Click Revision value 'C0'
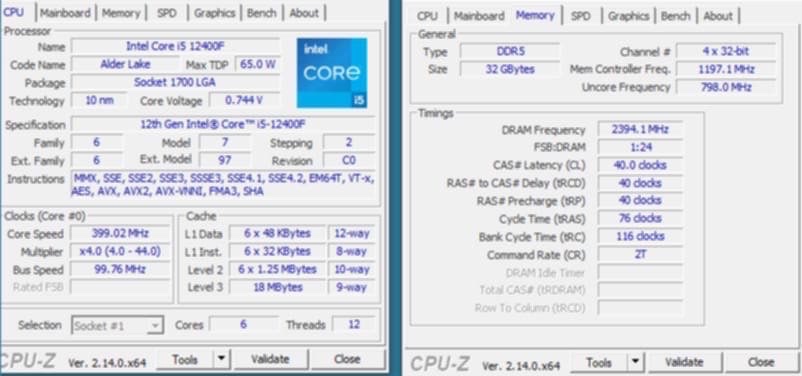The height and width of the screenshot is (376, 802). point(349,160)
